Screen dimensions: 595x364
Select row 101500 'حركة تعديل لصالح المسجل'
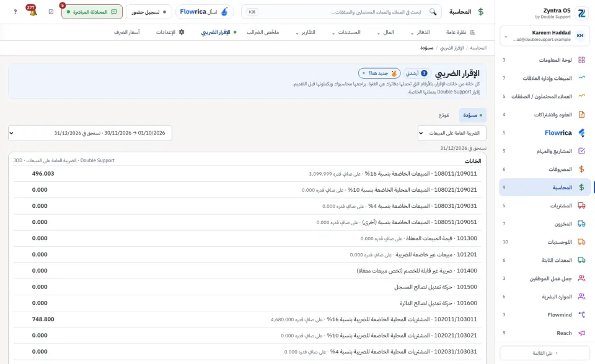pyautogui.click(x=247, y=287)
